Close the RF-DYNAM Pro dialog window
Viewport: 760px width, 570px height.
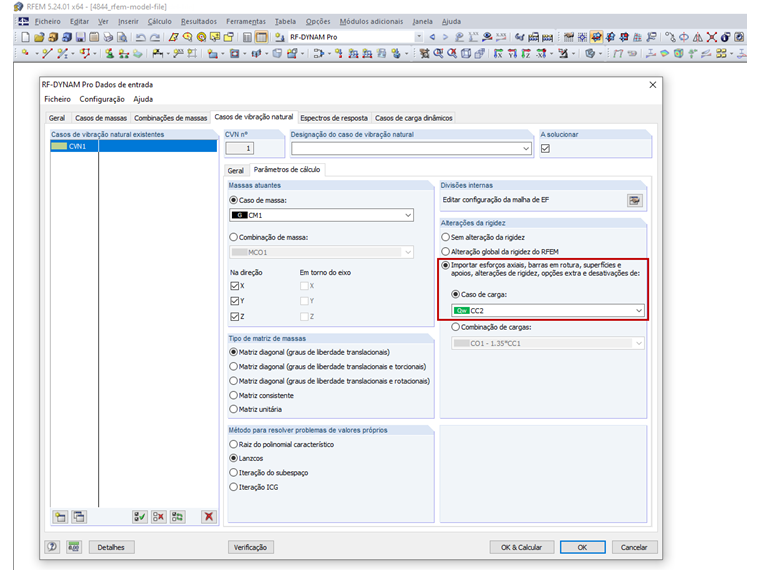653,85
